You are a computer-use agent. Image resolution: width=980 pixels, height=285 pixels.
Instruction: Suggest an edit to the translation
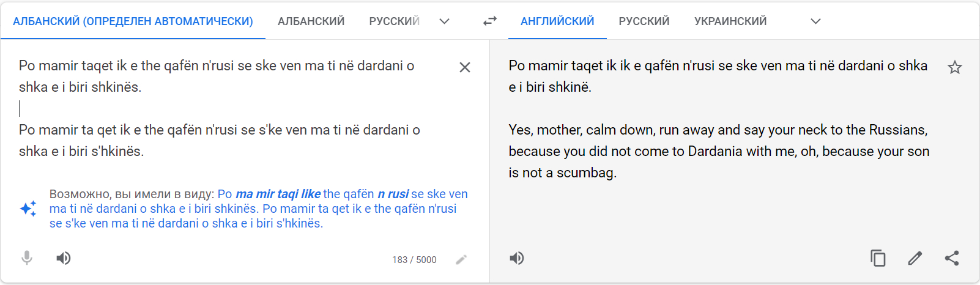[915, 258]
